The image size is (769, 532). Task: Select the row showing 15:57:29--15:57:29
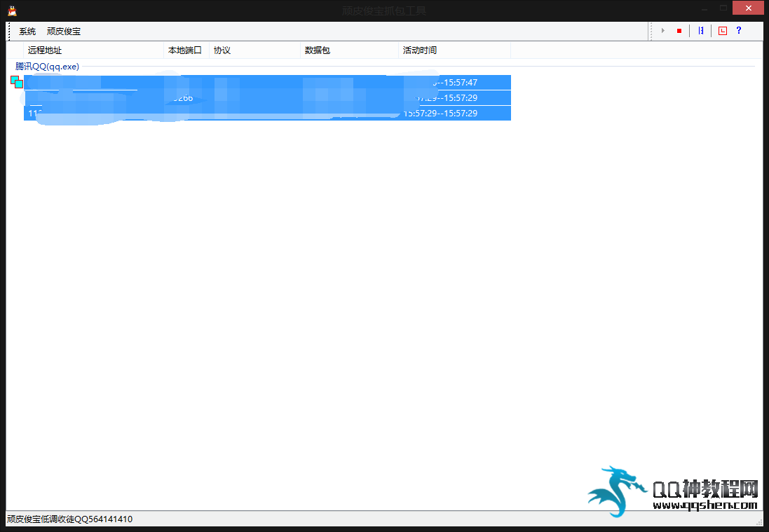pos(267,114)
